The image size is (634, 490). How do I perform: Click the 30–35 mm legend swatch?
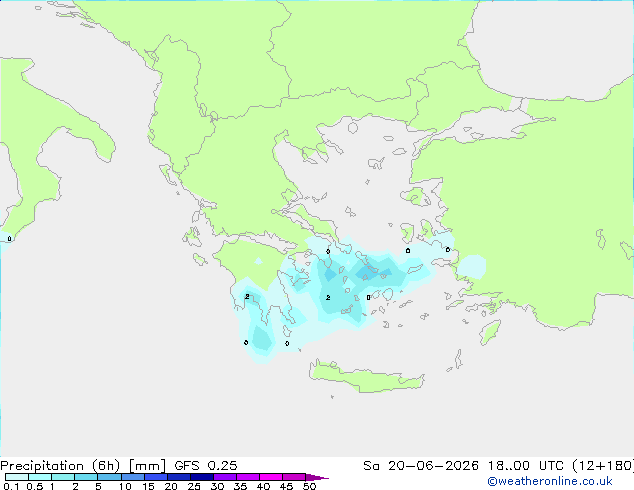coord(224,477)
